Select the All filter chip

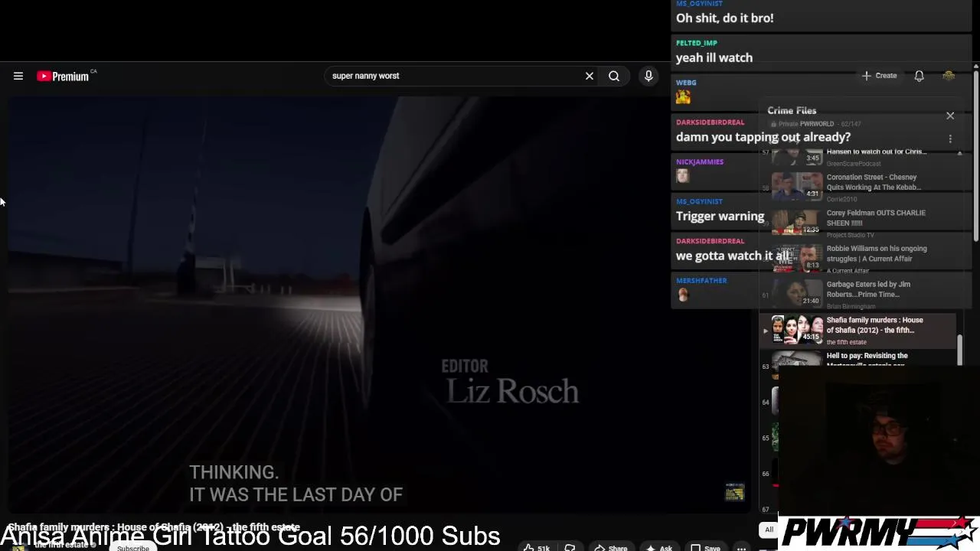769,530
